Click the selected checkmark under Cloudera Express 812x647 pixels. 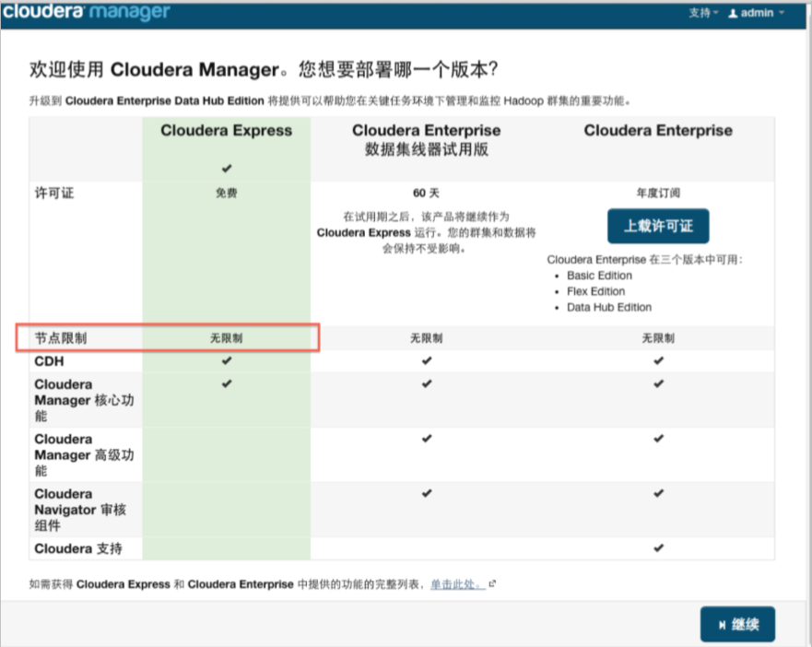coord(227,169)
